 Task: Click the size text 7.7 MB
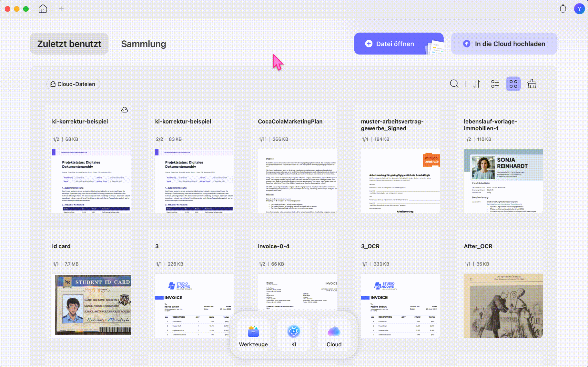click(72, 264)
